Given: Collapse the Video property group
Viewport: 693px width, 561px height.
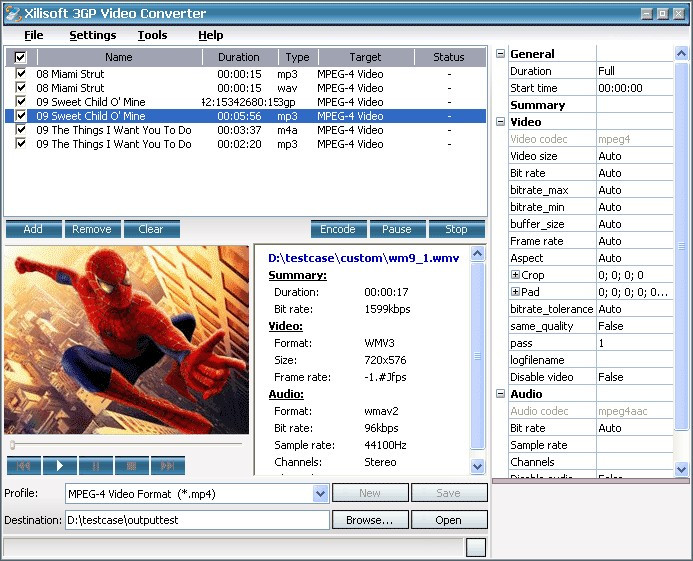Looking at the screenshot, I should pyautogui.click(x=500, y=122).
